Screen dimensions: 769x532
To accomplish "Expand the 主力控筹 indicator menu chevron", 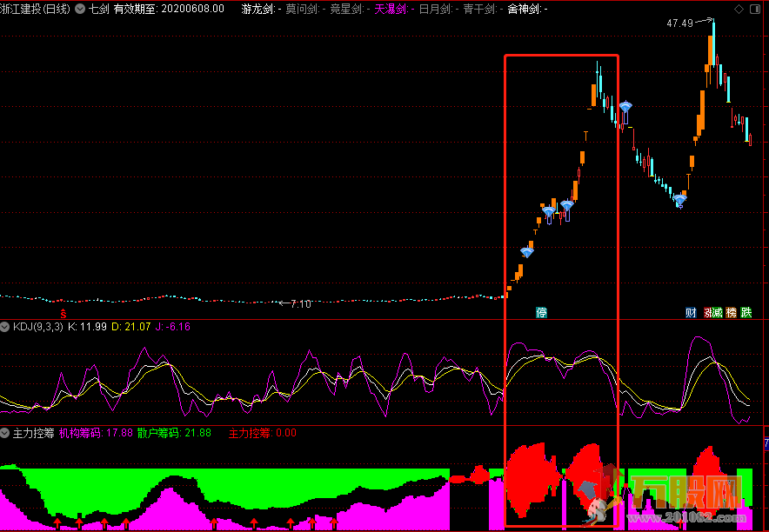I will 5,433.
